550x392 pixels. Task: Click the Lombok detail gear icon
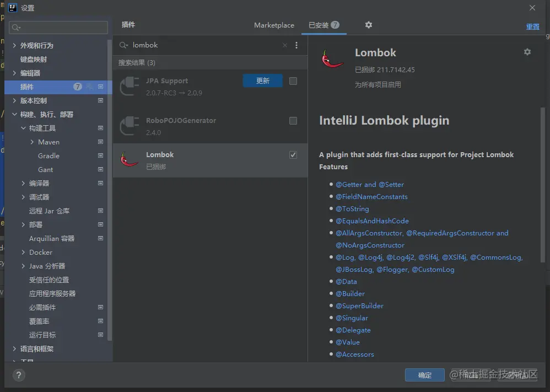[527, 52]
